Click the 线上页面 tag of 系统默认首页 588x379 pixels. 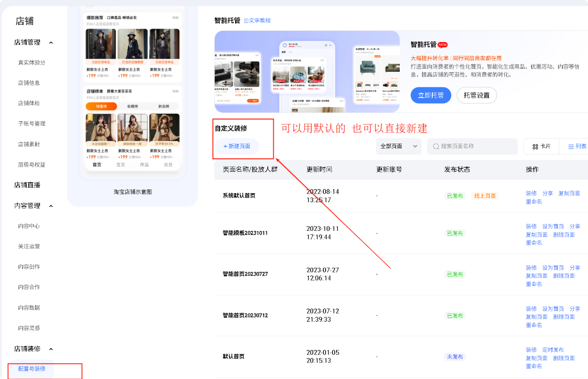coord(485,196)
